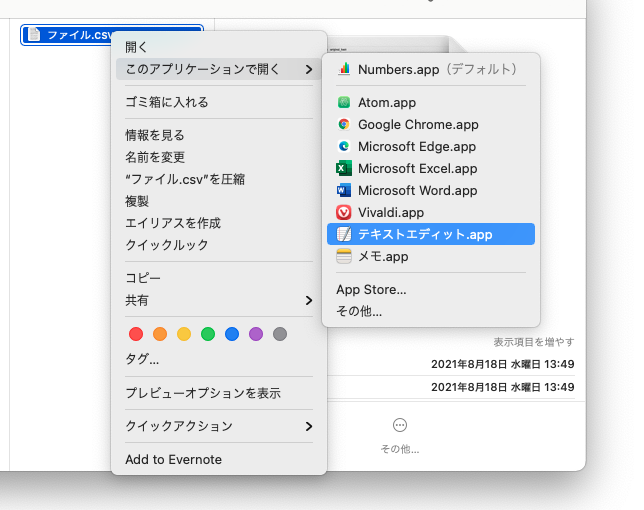Expand the 共有 submenu arrow
This screenshot has width=644, height=510.
[x=308, y=300]
